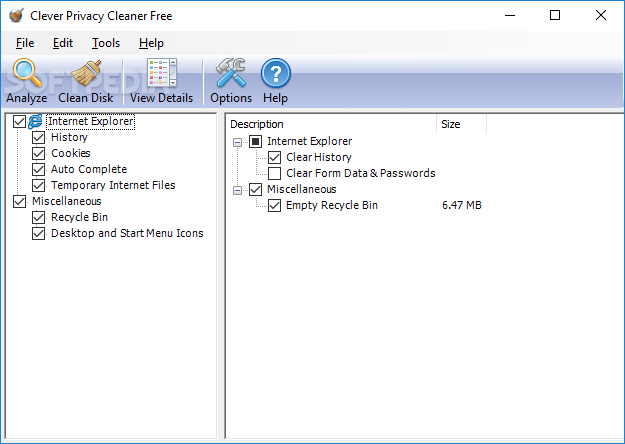Check Clear Form Data & Passwords
This screenshot has height=444, width=625.
click(x=274, y=173)
